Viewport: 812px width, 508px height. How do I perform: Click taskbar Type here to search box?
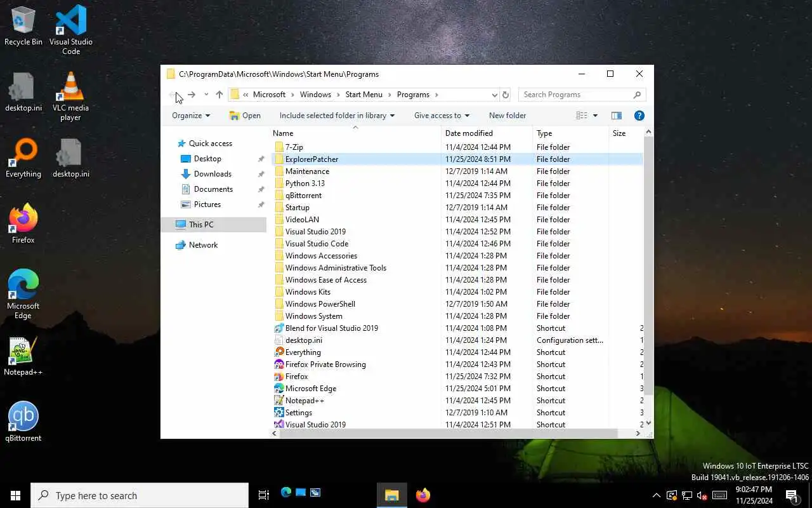coord(140,495)
